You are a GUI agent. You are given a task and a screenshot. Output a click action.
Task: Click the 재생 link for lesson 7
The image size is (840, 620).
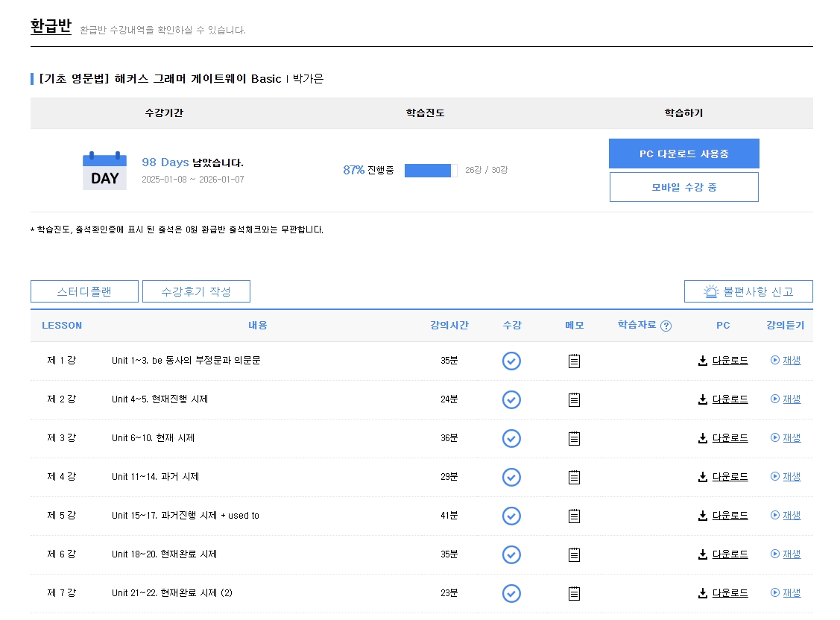click(x=792, y=592)
